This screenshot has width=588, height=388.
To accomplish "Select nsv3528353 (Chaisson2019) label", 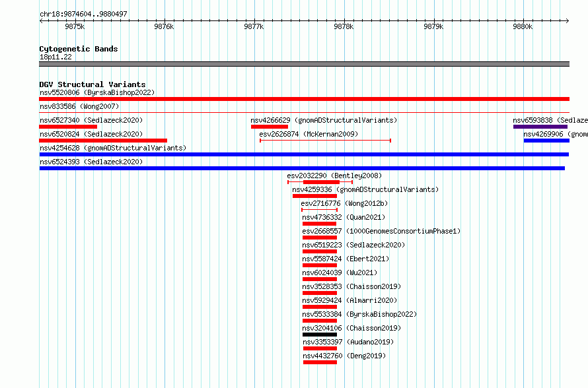I will 351,286.
